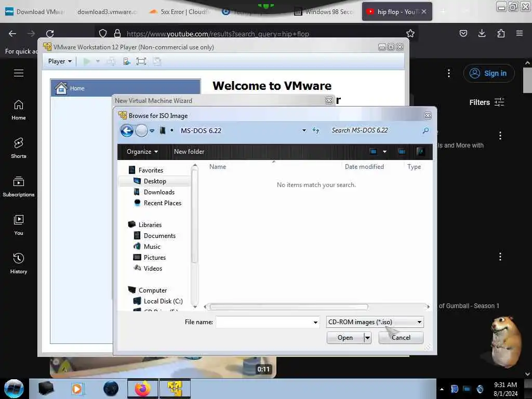This screenshot has height=399, width=532.
Task: Click the horizontal scrollbar in file list
Action: click(x=289, y=307)
